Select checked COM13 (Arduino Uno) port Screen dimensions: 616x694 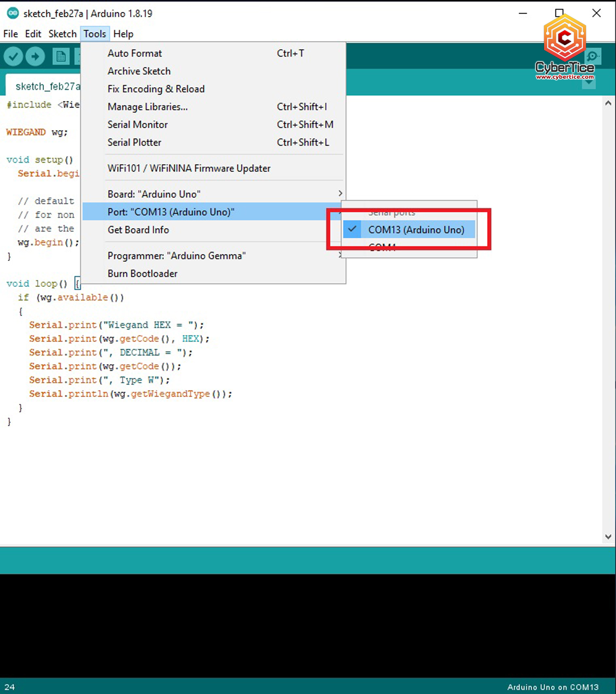click(x=409, y=230)
